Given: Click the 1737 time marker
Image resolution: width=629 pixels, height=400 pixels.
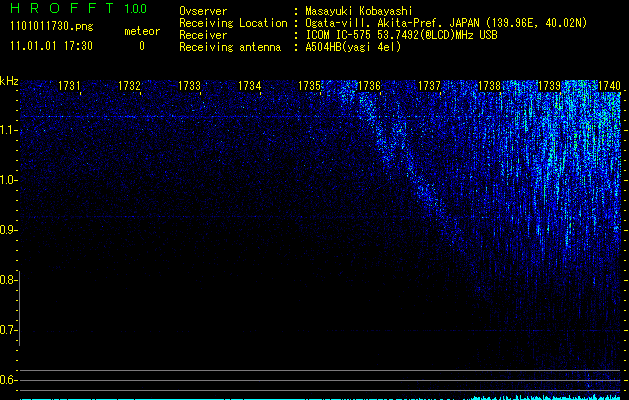Looking at the screenshot, I should (429, 85).
